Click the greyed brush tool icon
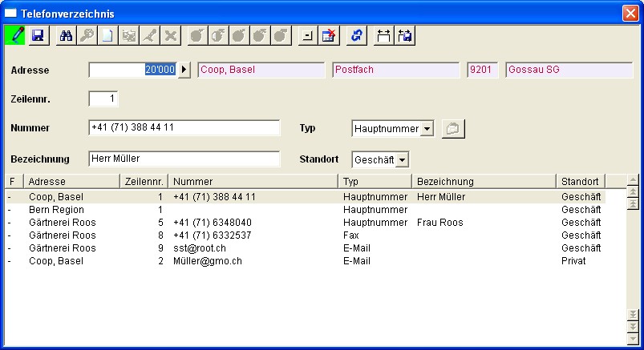 pyautogui.click(x=149, y=35)
